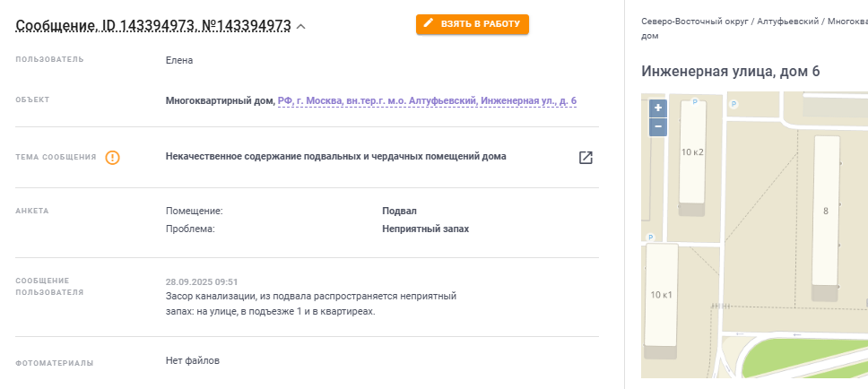Screen dimensions: 868x389
Task: Click parking icon right of building 10 к2
Action: [x=733, y=104]
